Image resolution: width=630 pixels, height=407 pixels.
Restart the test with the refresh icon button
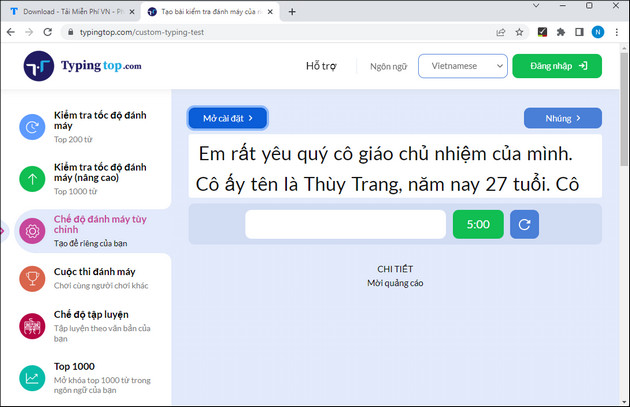tap(524, 224)
